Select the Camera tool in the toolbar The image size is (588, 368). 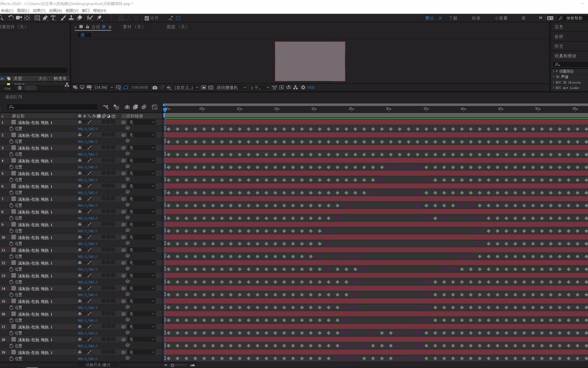[19, 18]
